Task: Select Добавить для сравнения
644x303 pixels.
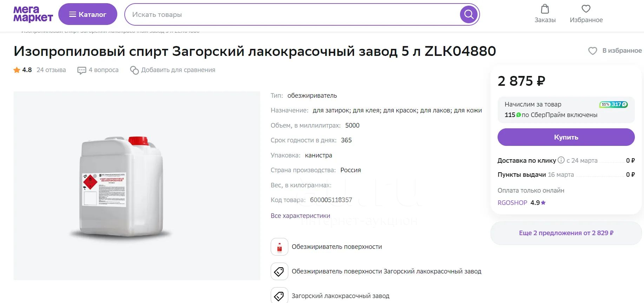Action: [178, 70]
